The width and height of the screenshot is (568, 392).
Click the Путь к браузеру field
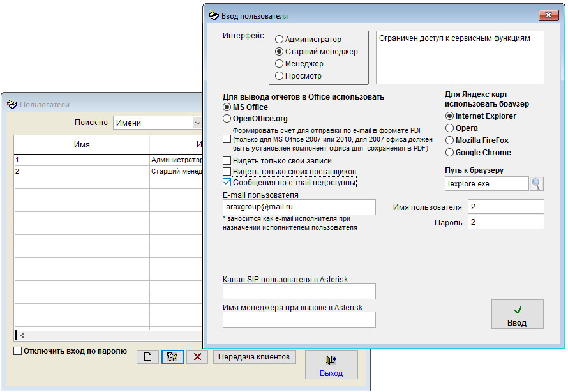pyautogui.click(x=486, y=184)
